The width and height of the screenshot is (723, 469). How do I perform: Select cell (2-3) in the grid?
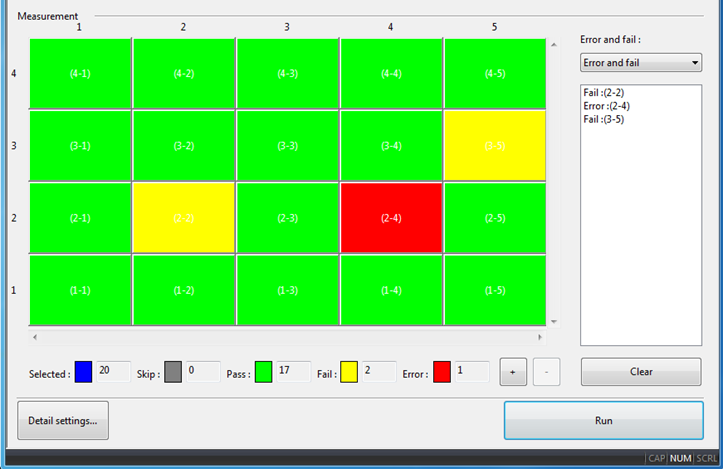tap(287, 218)
